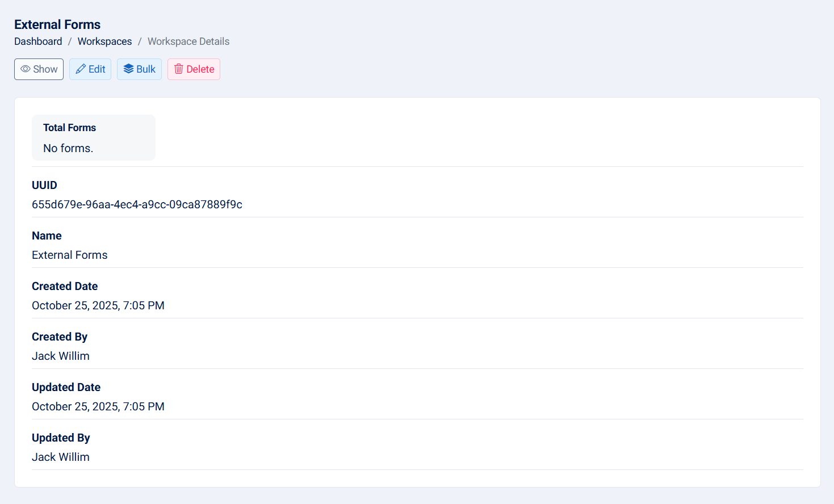
Task: Click the 'No forms.' text
Action: point(68,148)
